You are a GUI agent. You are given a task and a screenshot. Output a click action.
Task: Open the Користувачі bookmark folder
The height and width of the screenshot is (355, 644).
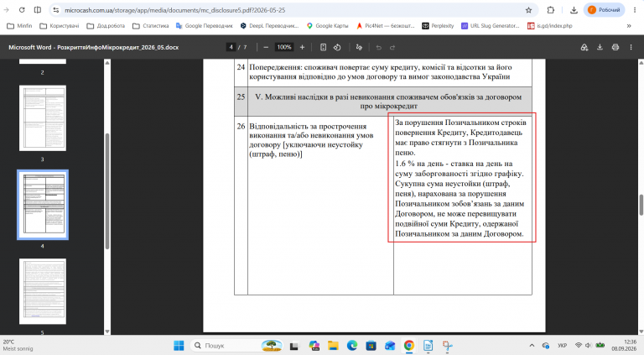pos(60,25)
